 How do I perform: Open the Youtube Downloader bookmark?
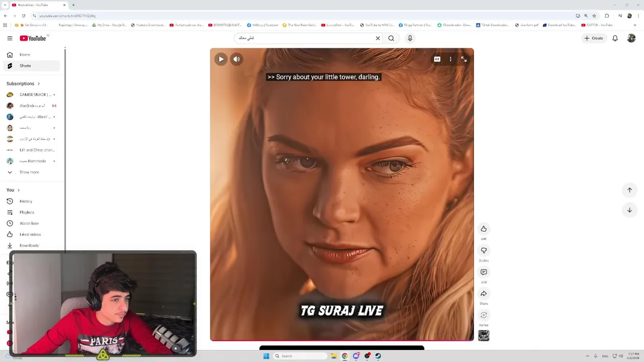tap(149, 25)
